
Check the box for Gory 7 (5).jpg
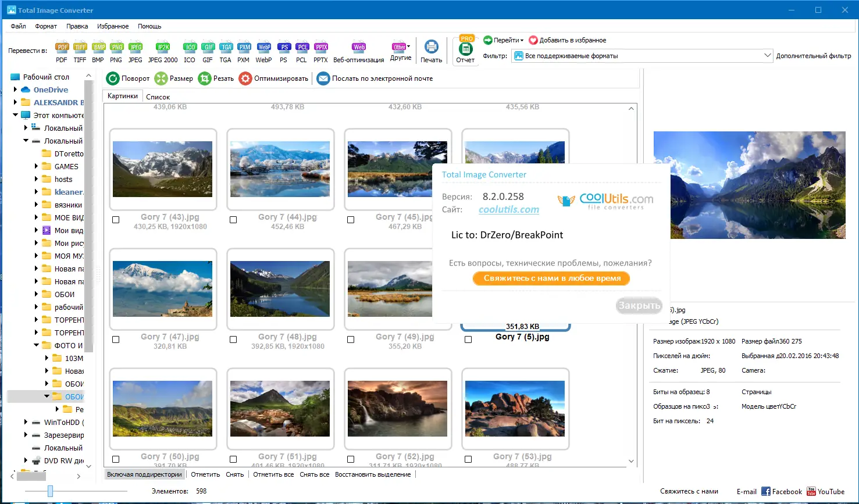(468, 339)
